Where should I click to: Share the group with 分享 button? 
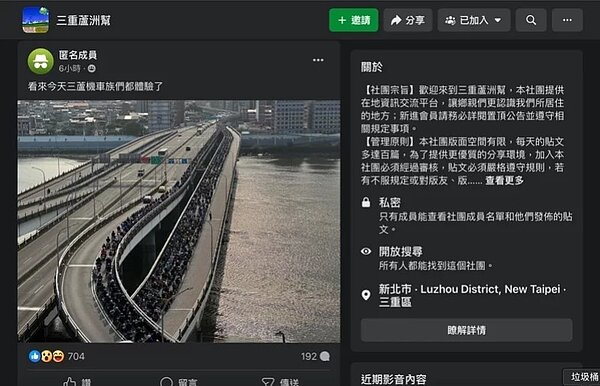(x=408, y=20)
